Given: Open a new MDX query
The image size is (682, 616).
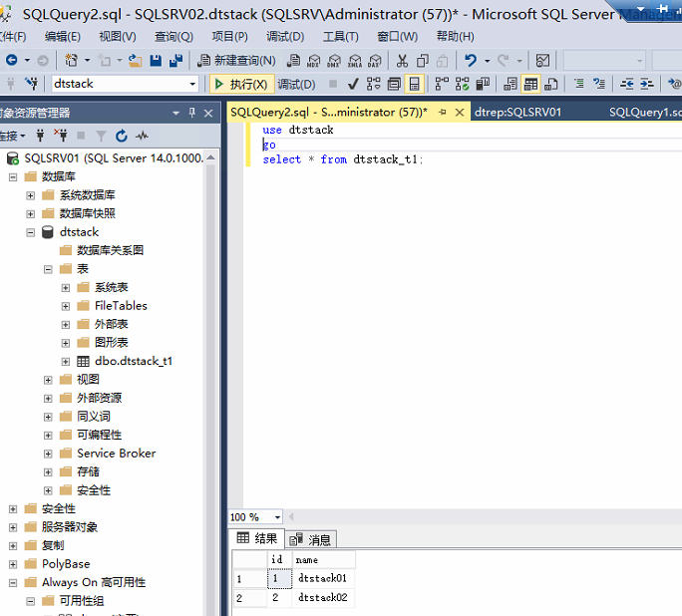Looking at the screenshot, I should (314, 61).
